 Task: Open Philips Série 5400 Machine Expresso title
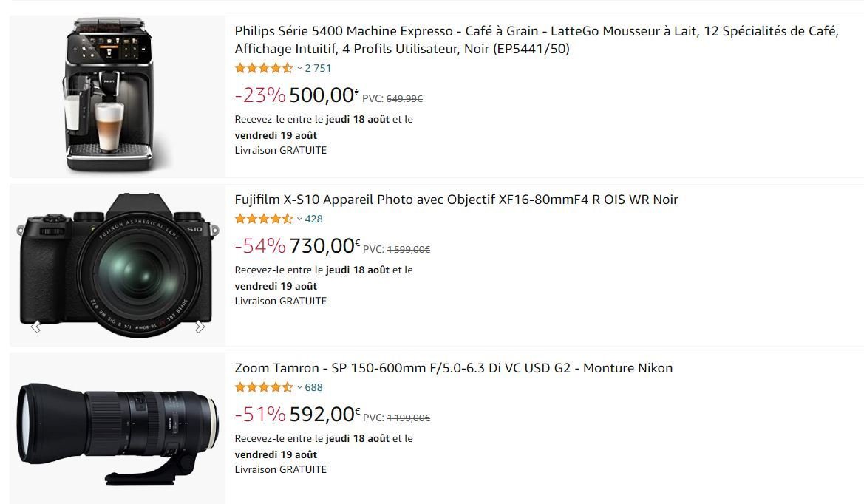click(537, 40)
